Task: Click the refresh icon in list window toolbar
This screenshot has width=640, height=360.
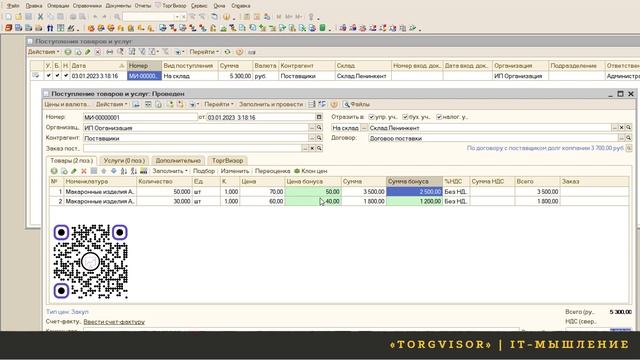Action: pos(227,52)
